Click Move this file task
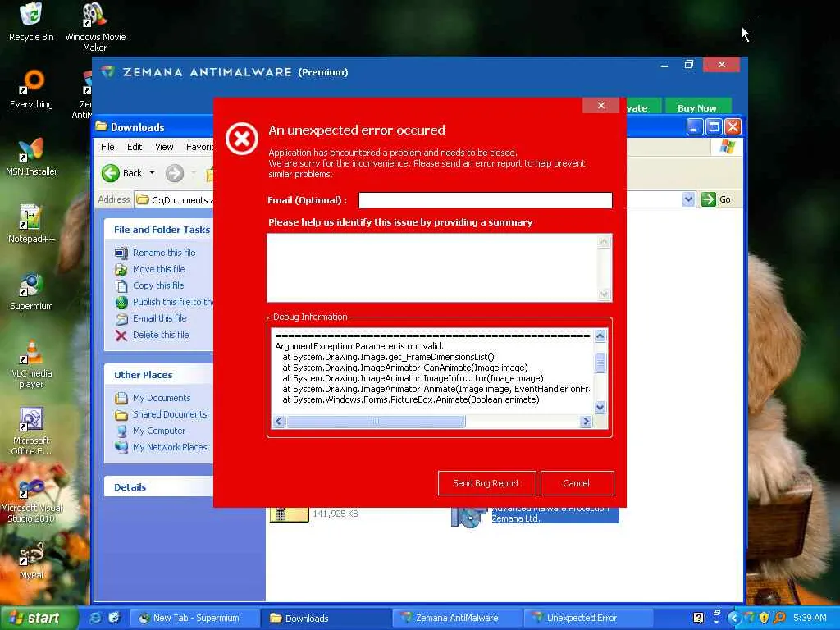The width and height of the screenshot is (840, 630). (158, 269)
